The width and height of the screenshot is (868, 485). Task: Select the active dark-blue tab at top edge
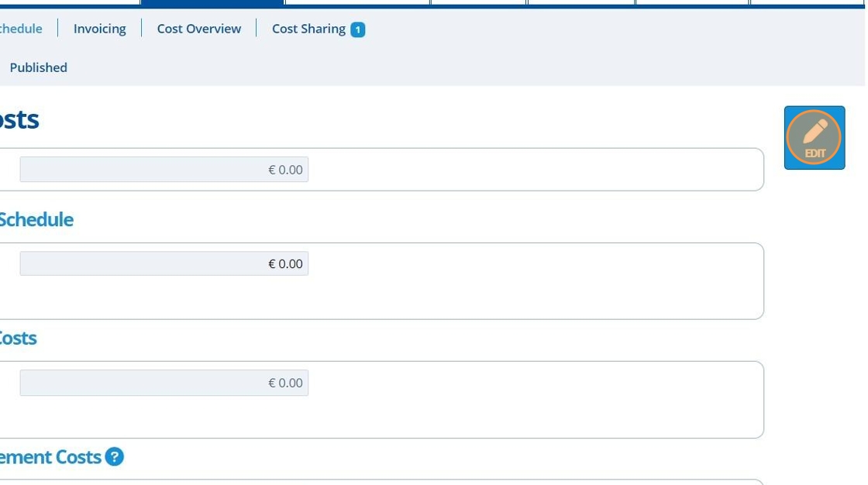(x=212, y=3)
